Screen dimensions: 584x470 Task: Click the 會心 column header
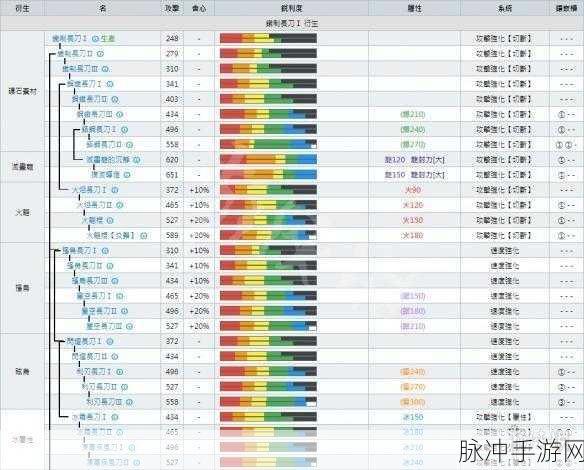[x=199, y=8]
